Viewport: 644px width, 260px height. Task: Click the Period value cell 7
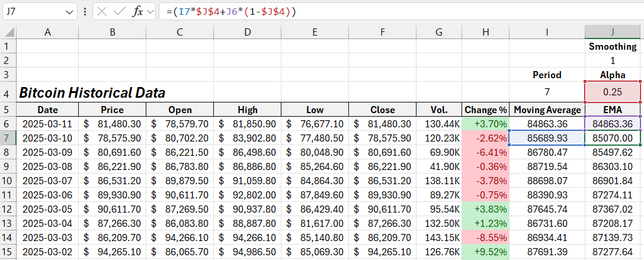[547, 92]
